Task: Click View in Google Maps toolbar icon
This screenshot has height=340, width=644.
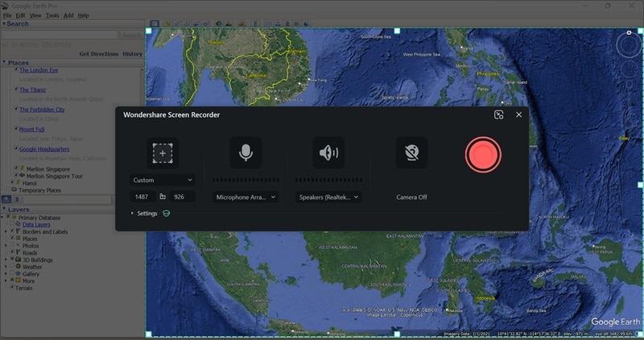Action: click(x=296, y=24)
